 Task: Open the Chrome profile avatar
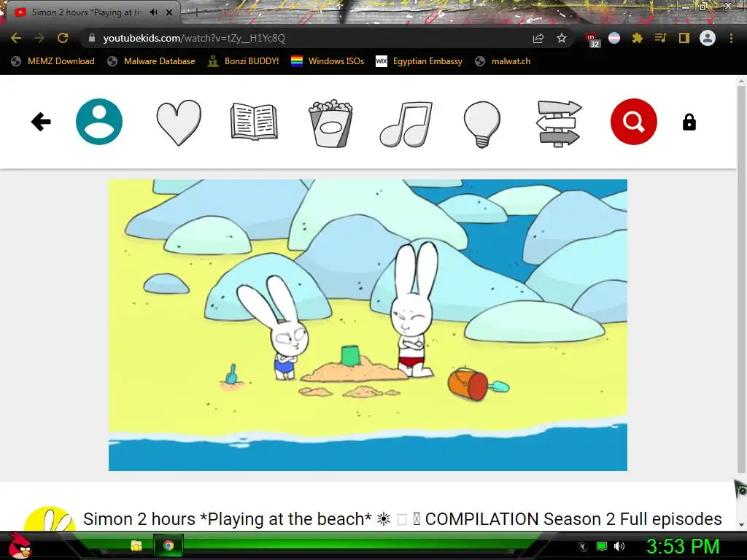click(x=708, y=38)
